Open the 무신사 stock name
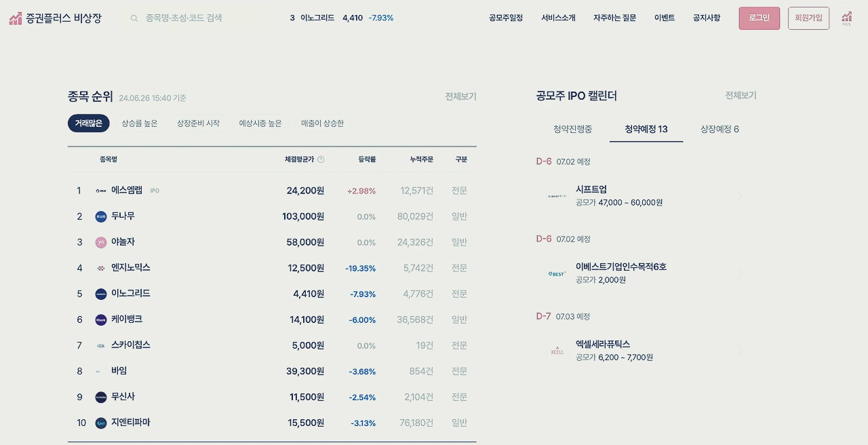Screen dimensions: 868x445 tap(123, 397)
